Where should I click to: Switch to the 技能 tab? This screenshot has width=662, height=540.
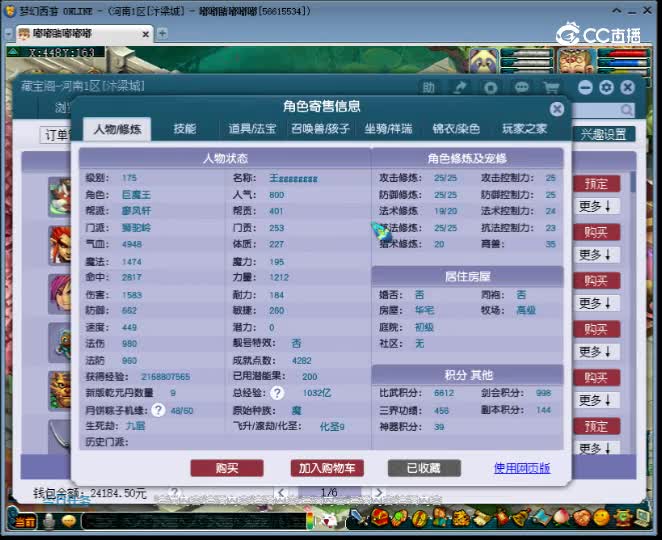(185, 128)
